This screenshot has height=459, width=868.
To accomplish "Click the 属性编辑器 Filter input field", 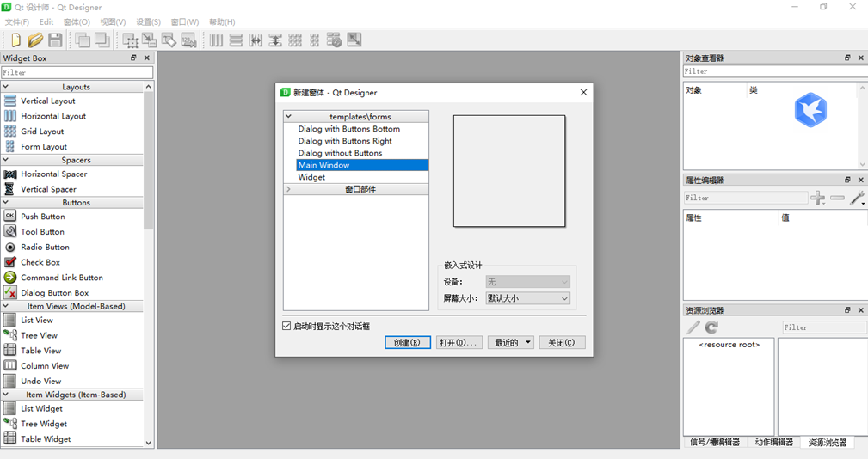I will point(746,198).
